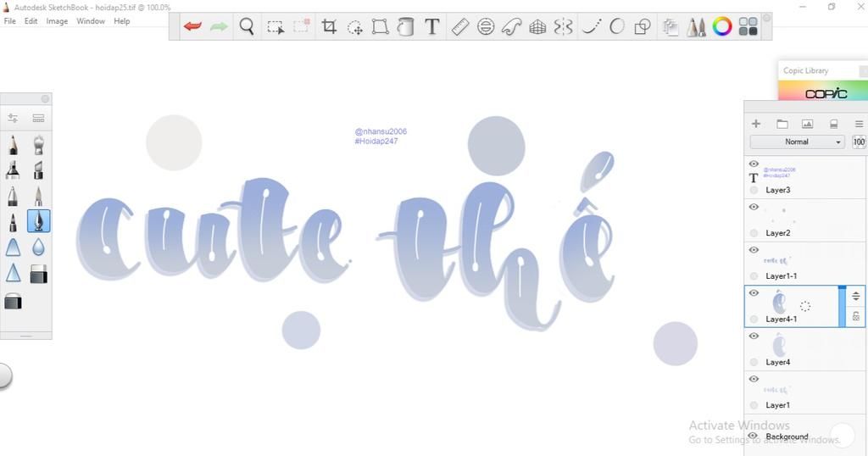Select the Chisel tip pen brush

pyautogui.click(x=38, y=170)
